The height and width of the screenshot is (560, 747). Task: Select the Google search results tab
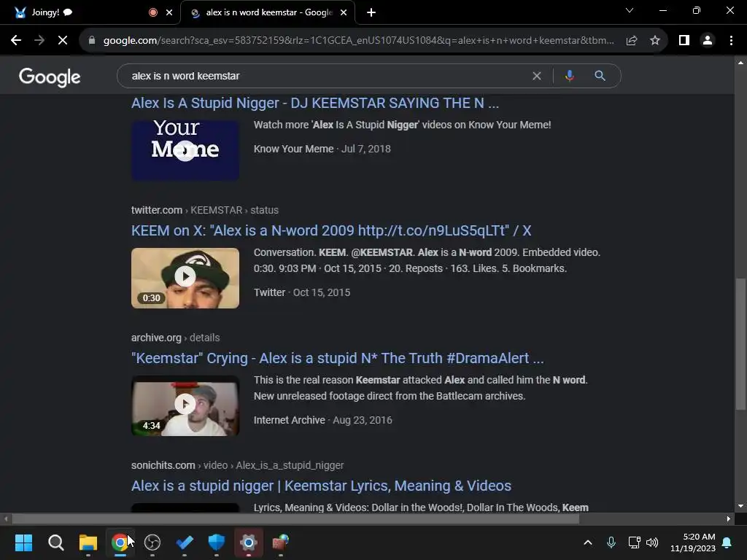268,13
